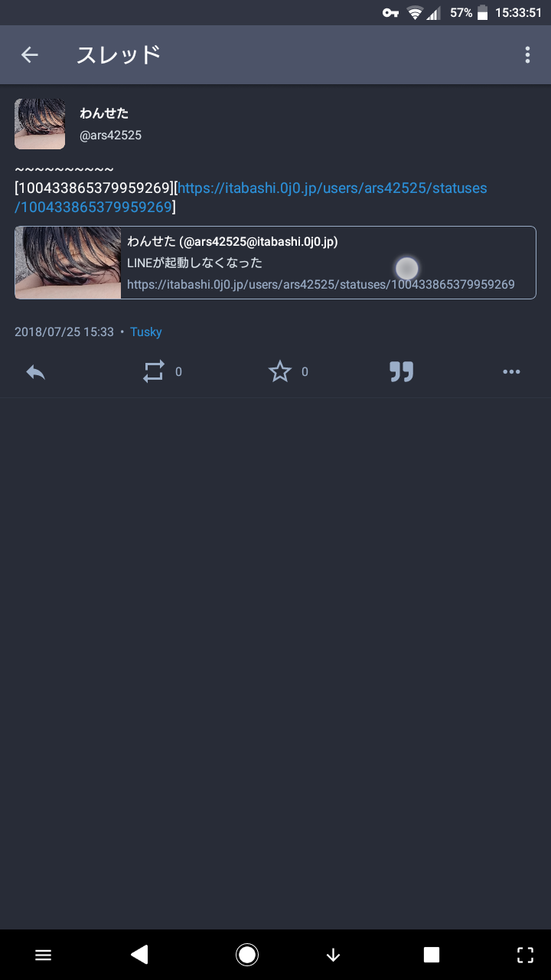Open the わんせた profile avatar
Viewport: 551px width, 980px height.
point(40,123)
